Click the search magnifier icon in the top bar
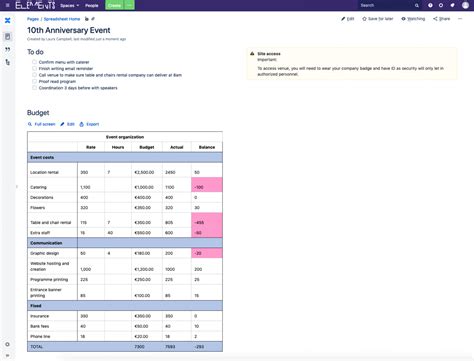 417,5
